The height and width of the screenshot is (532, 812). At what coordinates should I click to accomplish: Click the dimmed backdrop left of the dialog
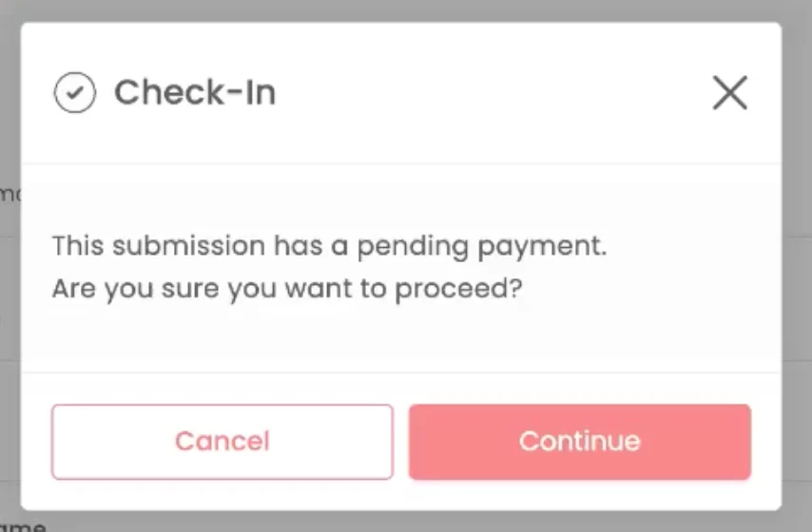point(10,311)
